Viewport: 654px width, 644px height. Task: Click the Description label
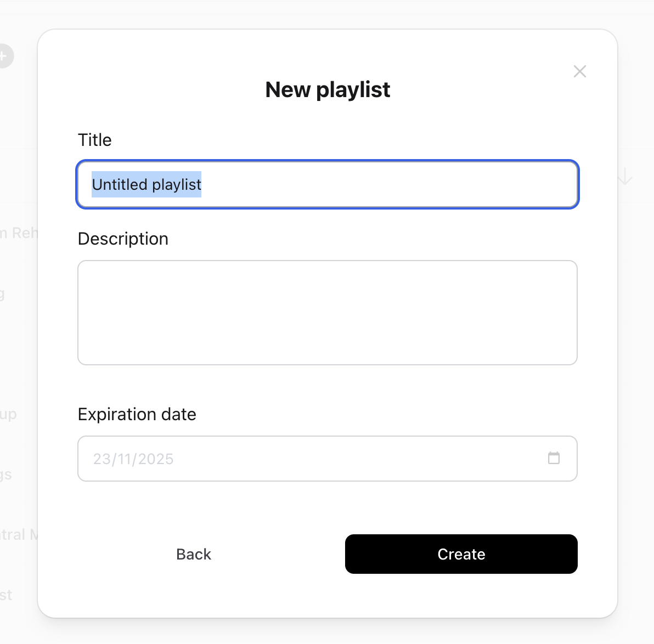tap(123, 239)
